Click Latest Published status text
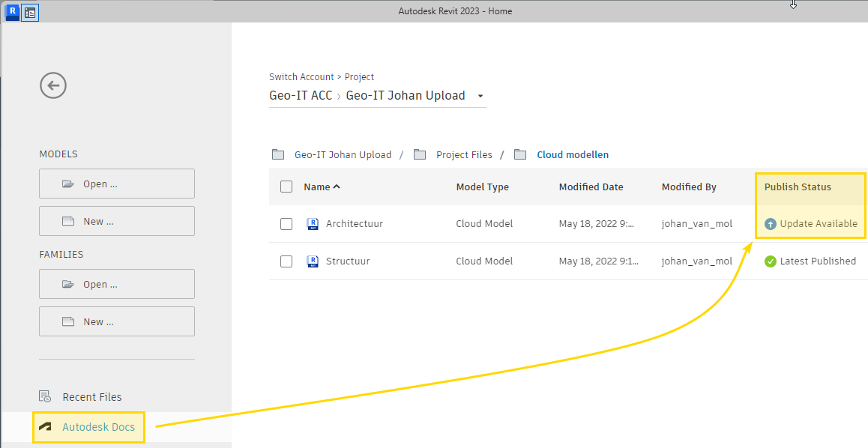Screen dimensions: 868x448 [818, 261]
